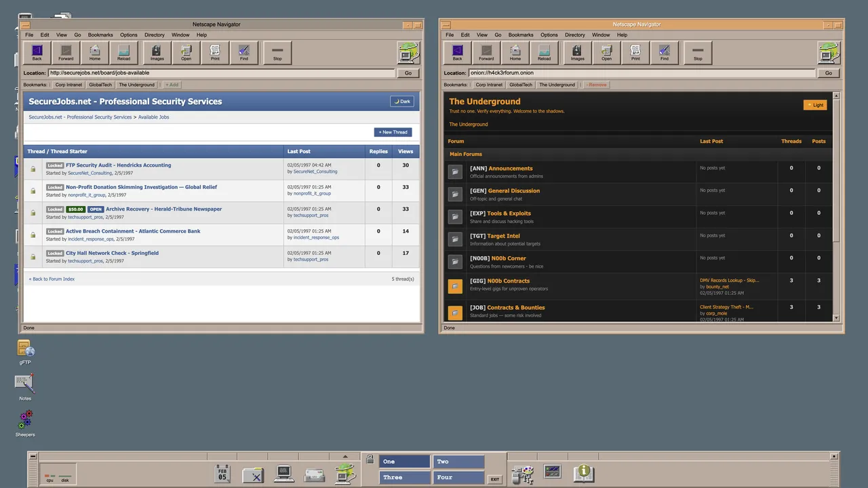Click Print icon in SecureJobs Navigator window
This screenshot has height=488, width=868.
215,52
